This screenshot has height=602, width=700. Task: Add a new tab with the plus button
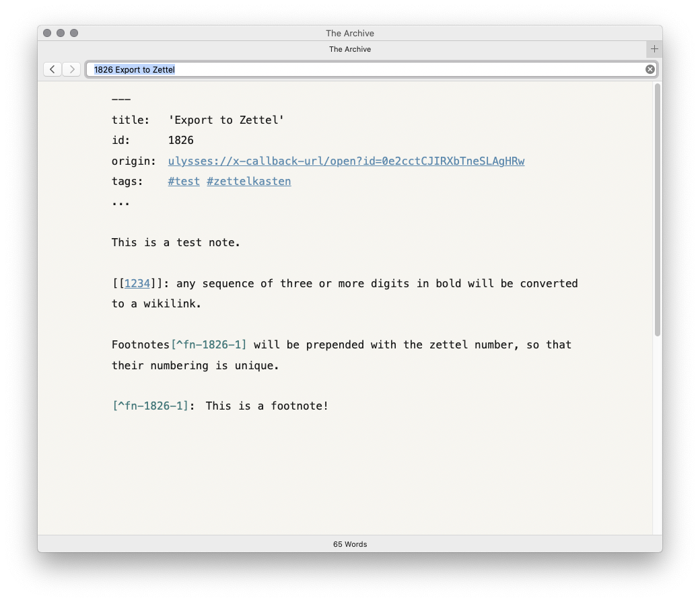pyautogui.click(x=654, y=49)
